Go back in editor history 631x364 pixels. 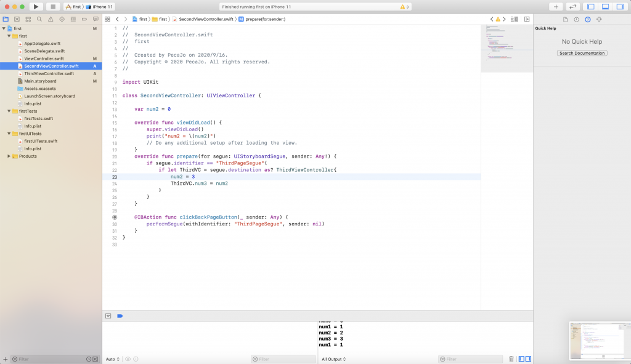(x=117, y=19)
